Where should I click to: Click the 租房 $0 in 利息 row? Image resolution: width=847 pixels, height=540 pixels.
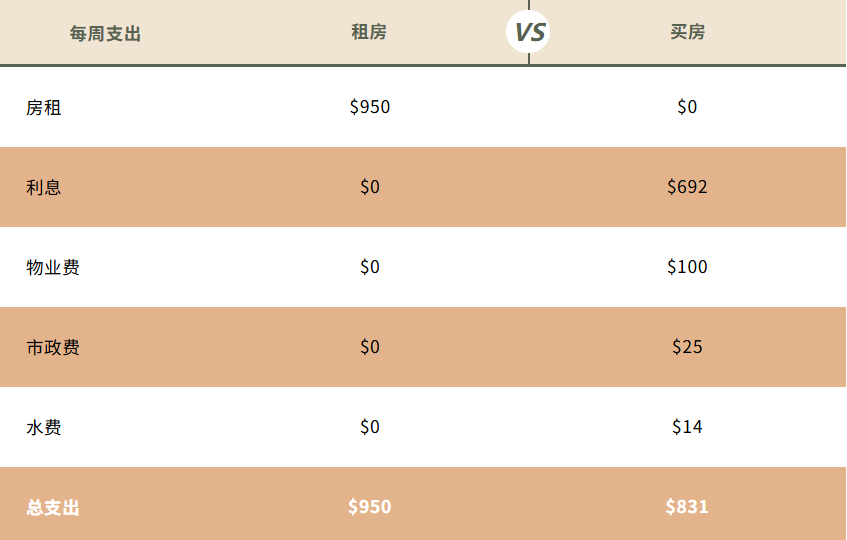click(370, 187)
